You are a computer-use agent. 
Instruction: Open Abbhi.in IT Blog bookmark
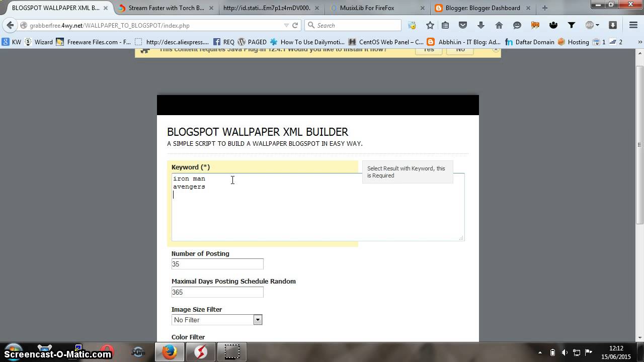tap(464, 42)
